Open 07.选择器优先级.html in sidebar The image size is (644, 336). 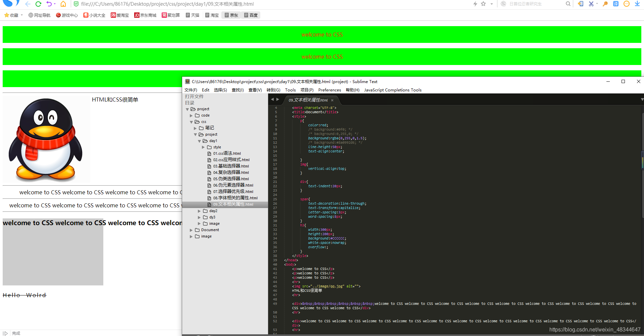point(233,192)
